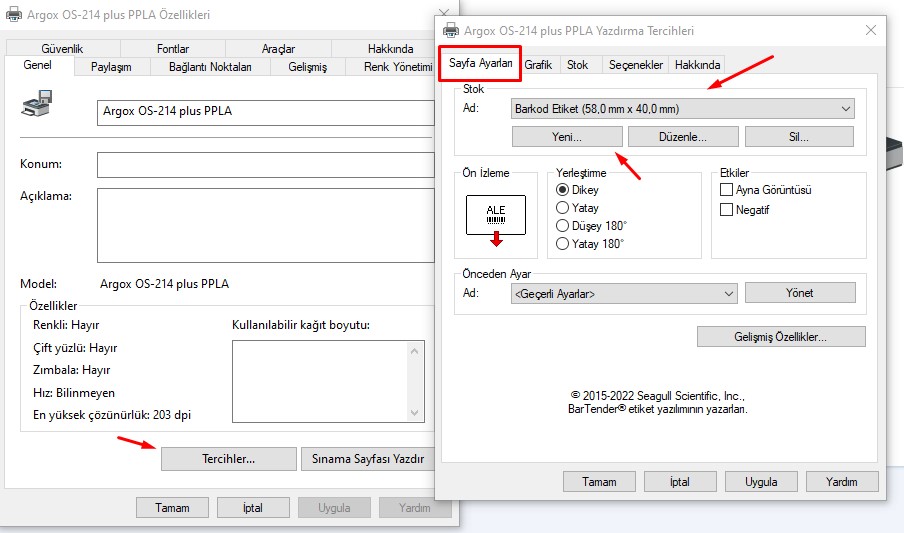
Task: Click the printer icon in Özellikleri window title bar
Action: tap(14, 14)
